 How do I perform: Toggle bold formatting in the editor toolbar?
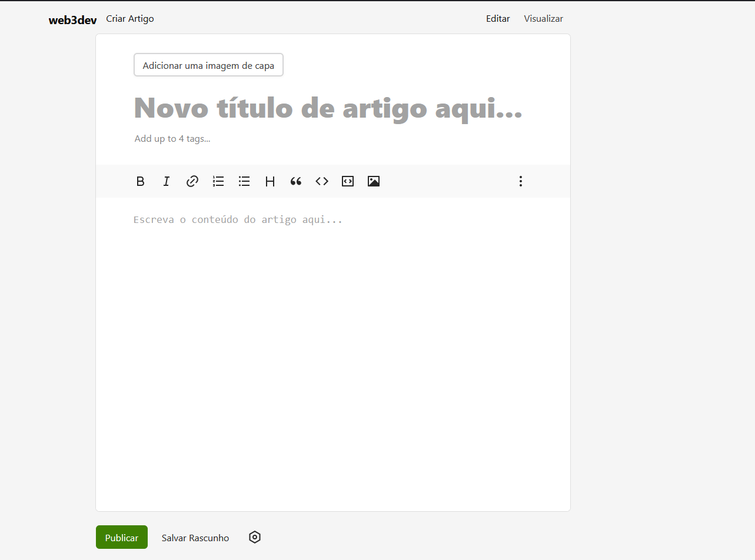(141, 181)
